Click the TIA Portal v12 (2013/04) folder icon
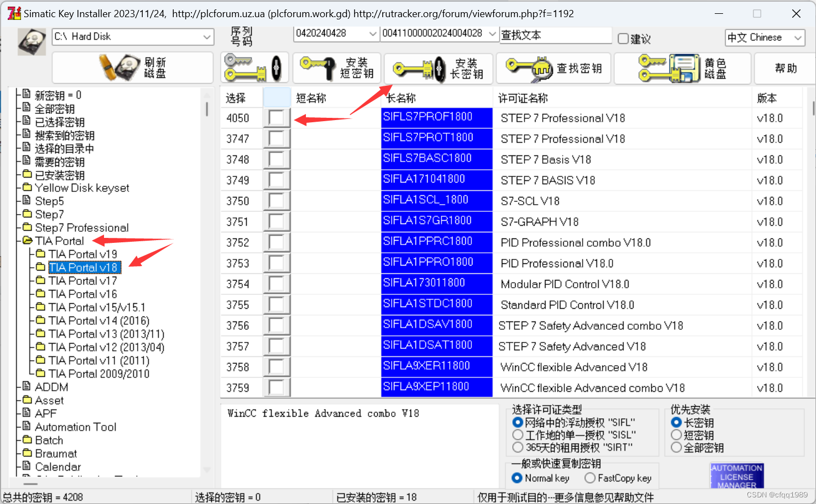816x504 pixels. [x=41, y=347]
